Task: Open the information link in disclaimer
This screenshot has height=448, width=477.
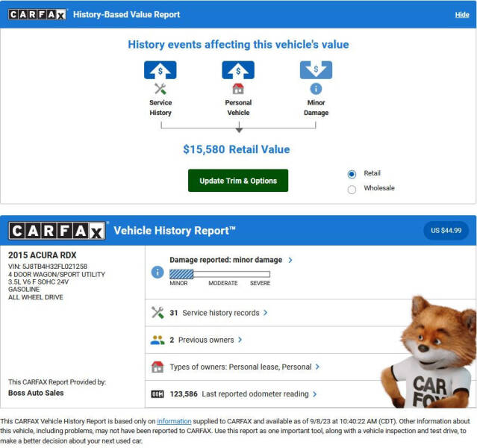Action: [173, 421]
